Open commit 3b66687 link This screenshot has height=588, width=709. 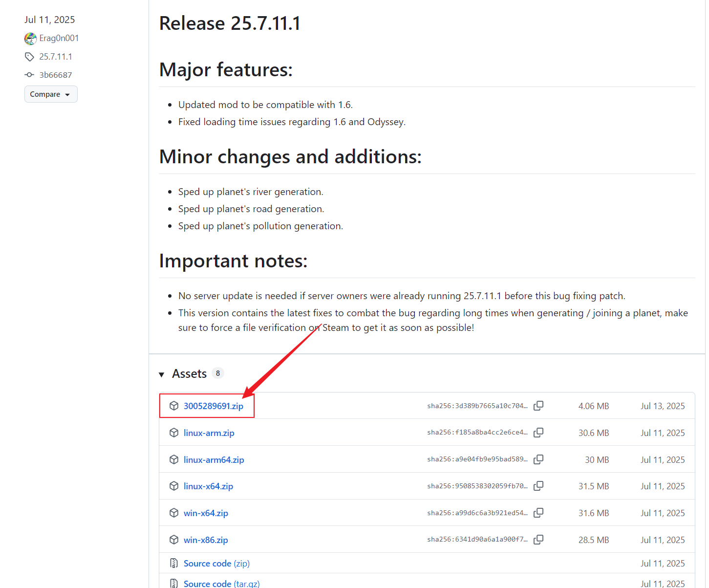(56, 75)
